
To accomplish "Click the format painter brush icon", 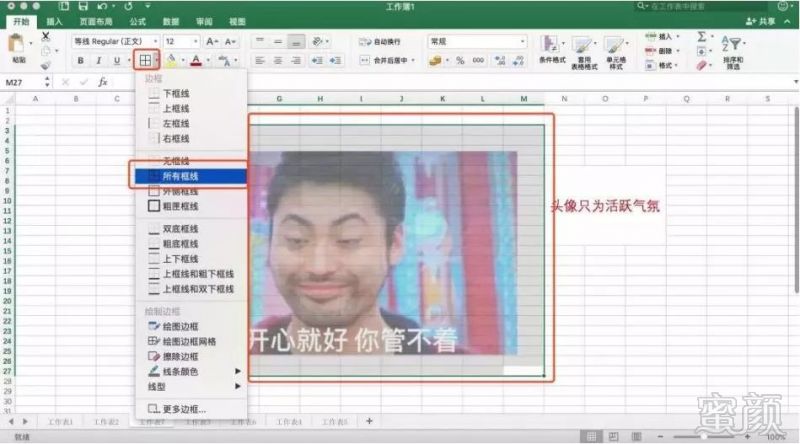I will tap(46, 65).
